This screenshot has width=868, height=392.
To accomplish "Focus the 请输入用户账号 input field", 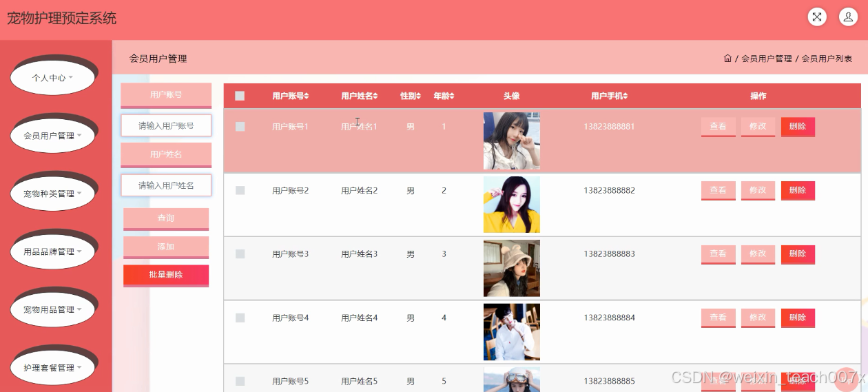I will tap(166, 126).
